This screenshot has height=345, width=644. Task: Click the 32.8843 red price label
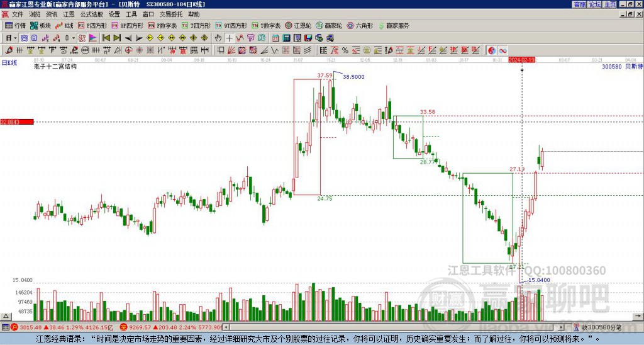pyautogui.click(x=17, y=122)
